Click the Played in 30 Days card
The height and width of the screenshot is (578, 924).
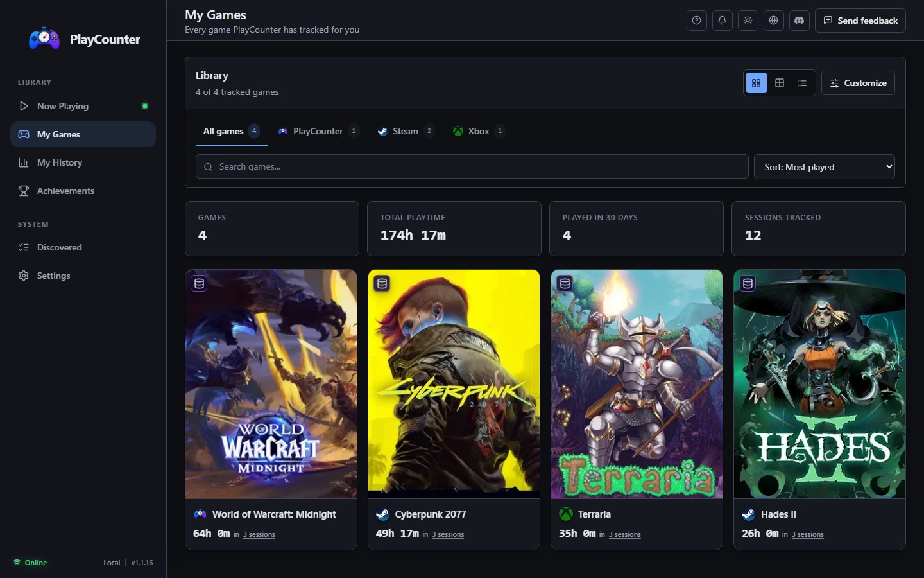pyautogui.click(x=637, y=229)
